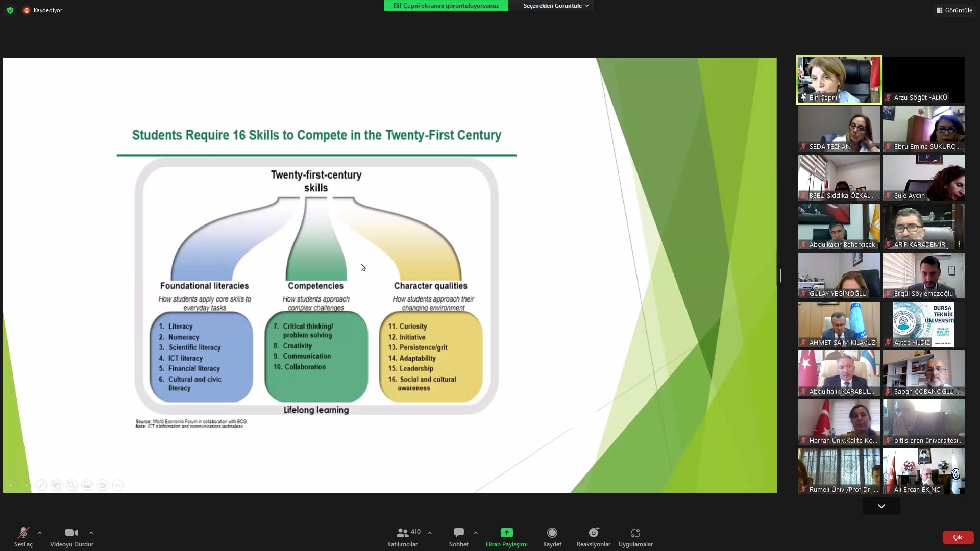Click the green encryption shield icon

pyautogui.click(x=10, y=10)
